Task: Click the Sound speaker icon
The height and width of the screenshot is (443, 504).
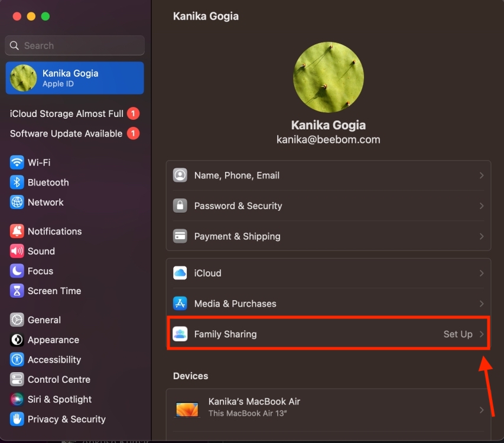Action: (x=17, y=251)
